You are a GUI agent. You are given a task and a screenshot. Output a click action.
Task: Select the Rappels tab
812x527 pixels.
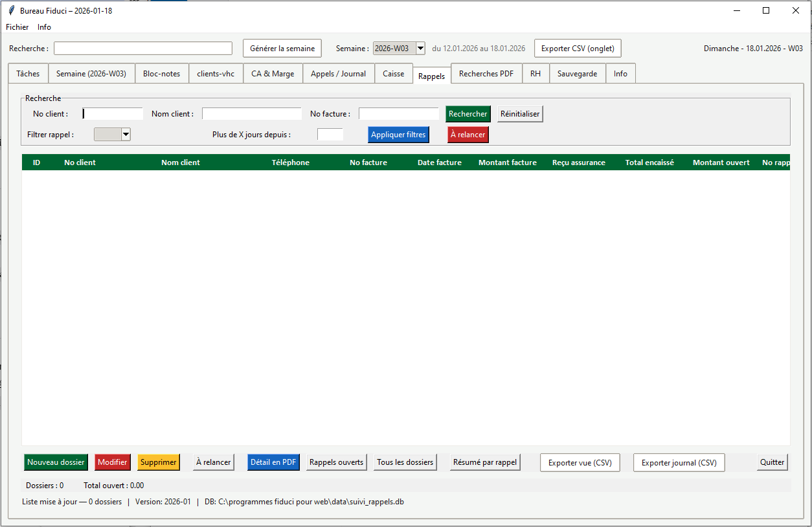pos(431,76)
